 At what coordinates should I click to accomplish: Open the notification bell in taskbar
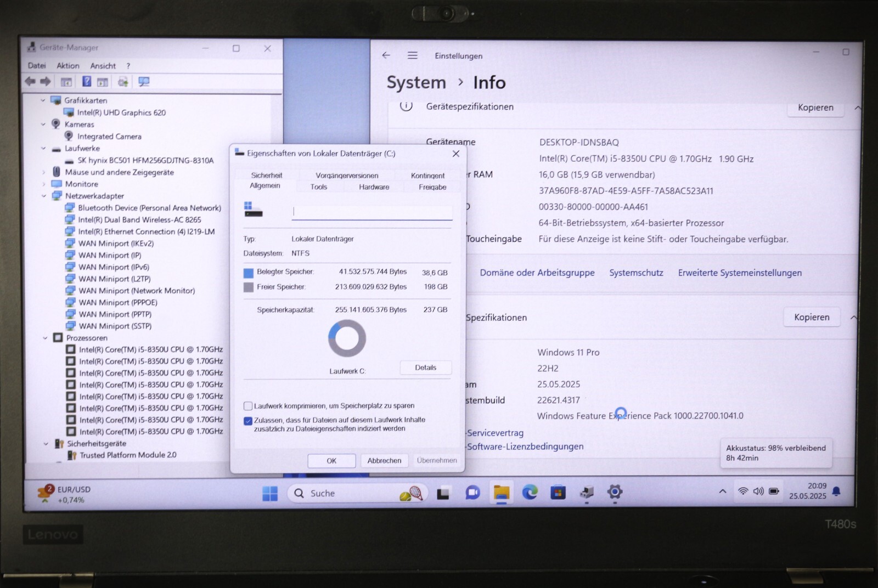(x=836, y=491)
